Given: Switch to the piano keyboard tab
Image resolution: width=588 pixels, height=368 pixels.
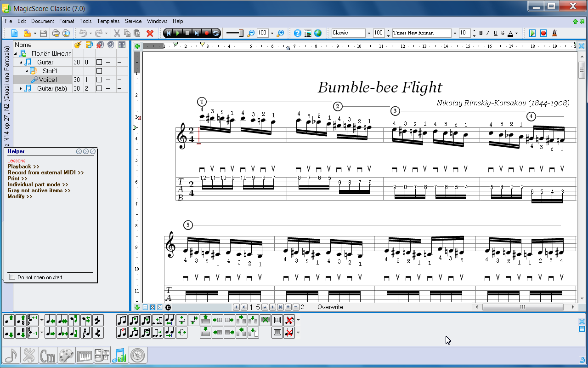Looking at the screenshot, I should point(84,355).
